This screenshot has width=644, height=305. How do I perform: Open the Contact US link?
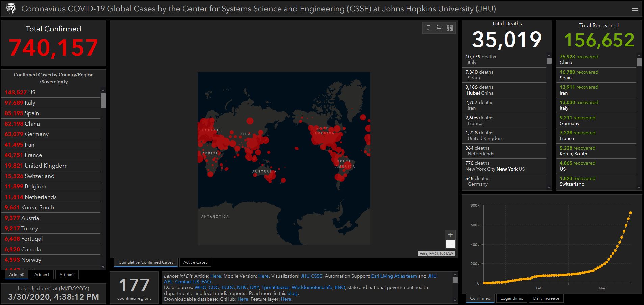click(187, 282)
